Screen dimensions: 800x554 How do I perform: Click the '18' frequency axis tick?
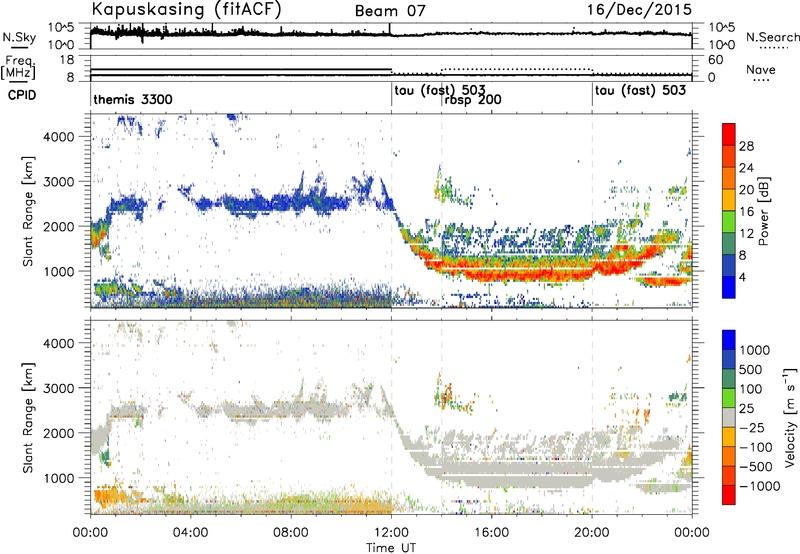[x=66, y=60]
